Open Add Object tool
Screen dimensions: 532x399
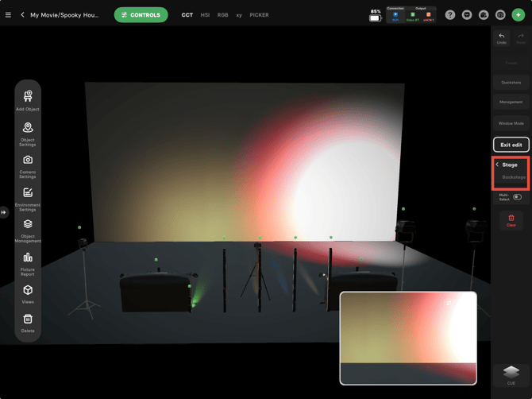pyautogui.click(x=28, y=100)
